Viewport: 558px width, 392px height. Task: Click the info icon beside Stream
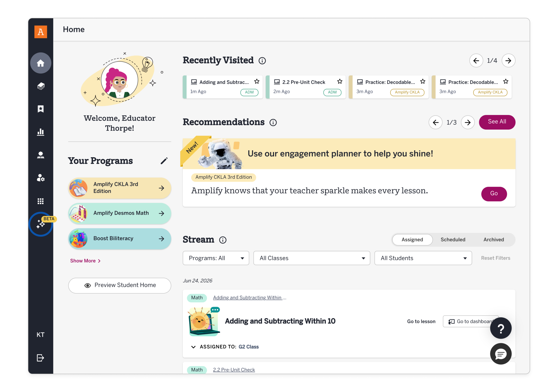coord(223,240)
